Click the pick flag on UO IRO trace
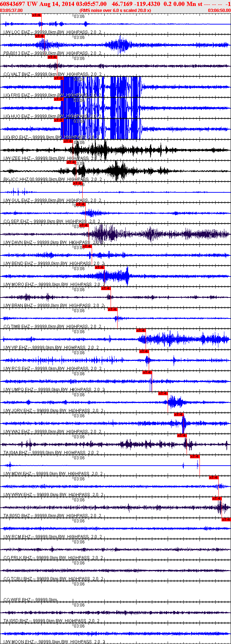Image resolution: width=231 pixels, height=644 pixels. coord(58,120)
